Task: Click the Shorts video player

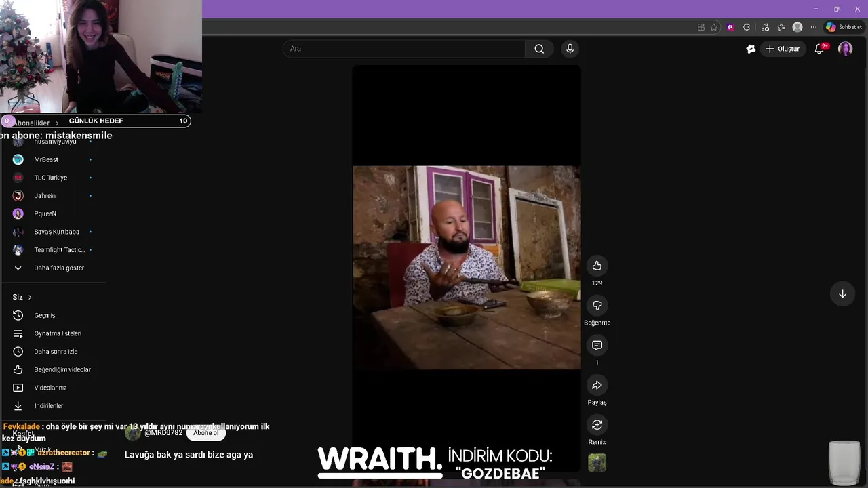Action: click(467, 268)
